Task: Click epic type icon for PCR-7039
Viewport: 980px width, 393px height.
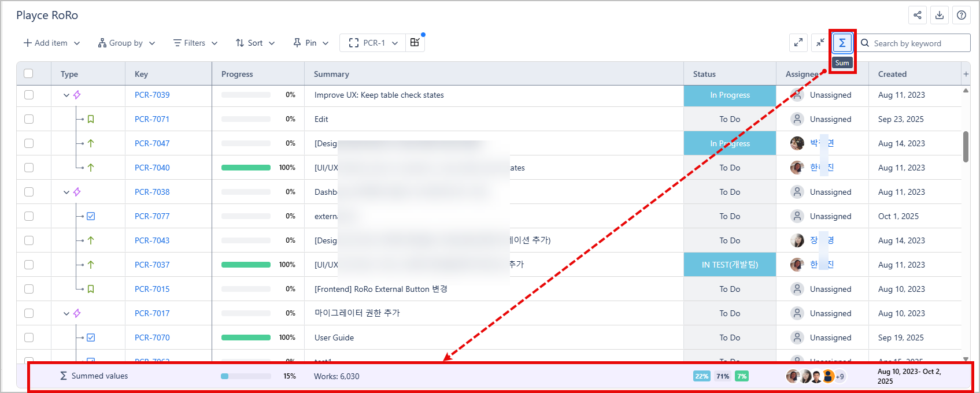Action: pos(77,95)
